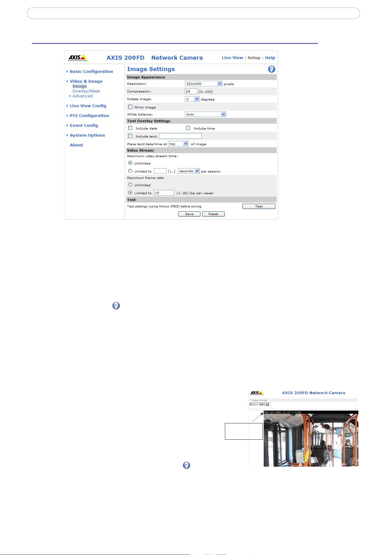392x555 pixels.
Task: Open the Resolution dropdown
Action: (204, 84)
